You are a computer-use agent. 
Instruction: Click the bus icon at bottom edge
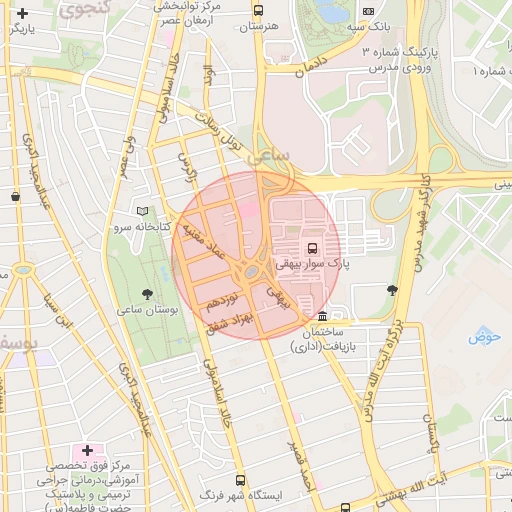point(346,508)
